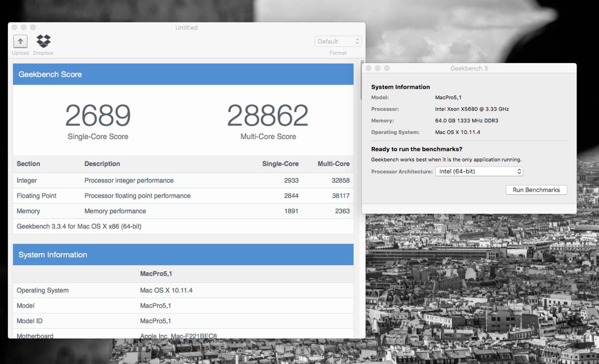
Task: Click Integer single-core value 2933
Action: click(x=291, y=181)
